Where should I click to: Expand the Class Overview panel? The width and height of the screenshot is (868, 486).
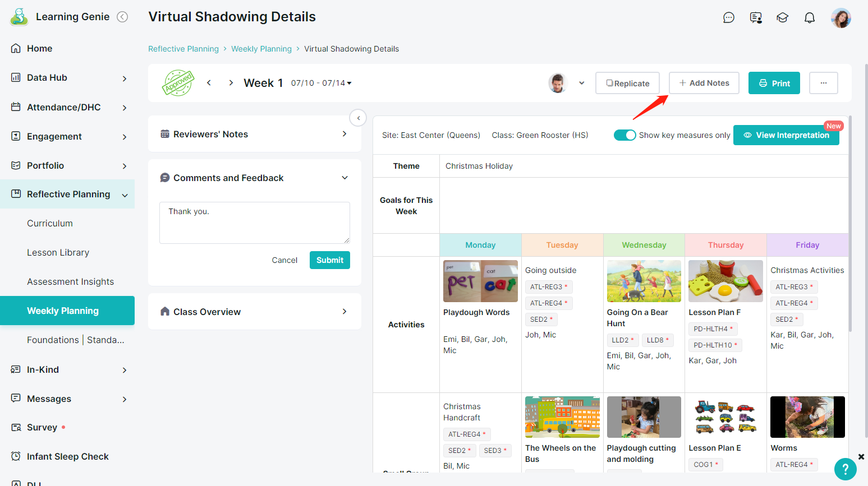[x=345, y=311]
